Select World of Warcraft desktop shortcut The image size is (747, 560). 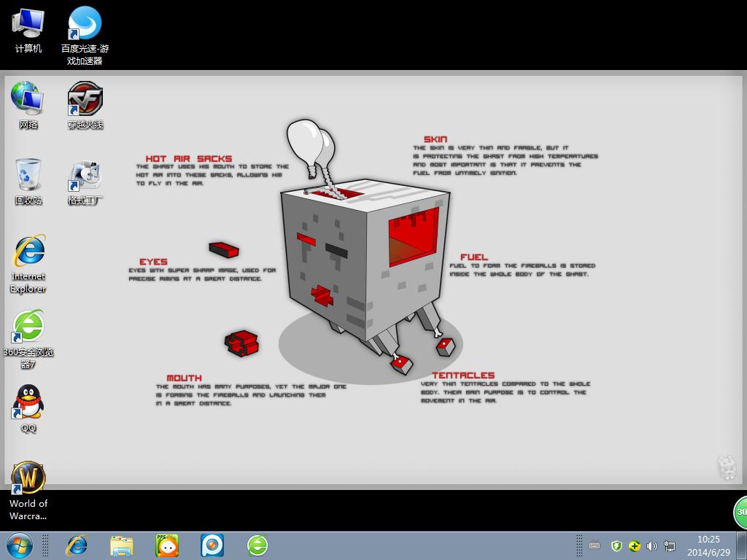pyautogui.click(x=28, y=491)
